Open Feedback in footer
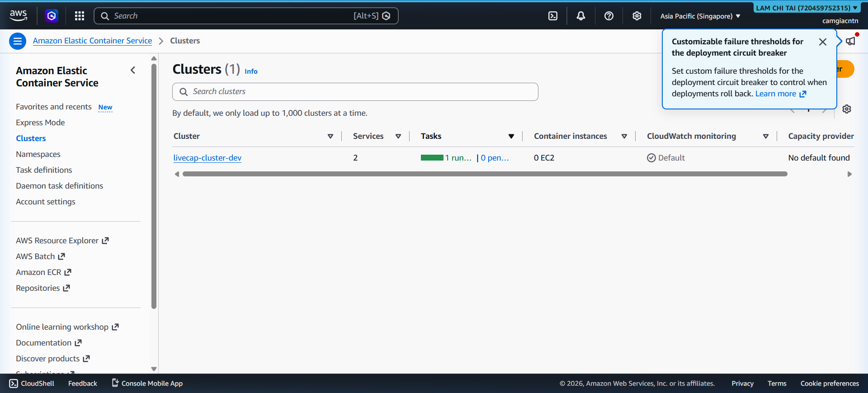This screenshot has height=393, width=868. pos(83,384)
